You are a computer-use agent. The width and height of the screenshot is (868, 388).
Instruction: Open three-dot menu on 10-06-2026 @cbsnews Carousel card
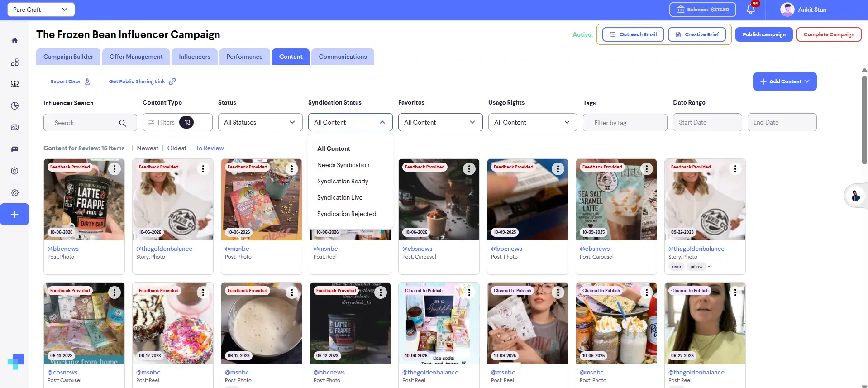pos(469,169)
